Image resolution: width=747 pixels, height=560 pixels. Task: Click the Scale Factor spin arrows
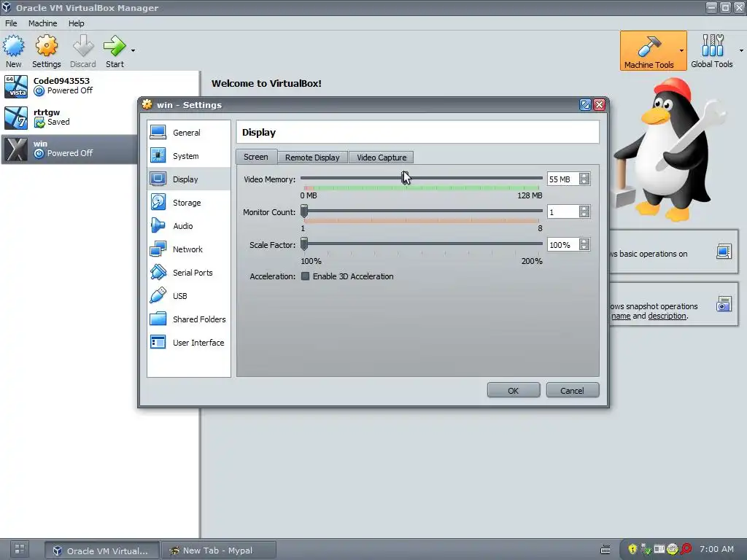click(584, 245)
